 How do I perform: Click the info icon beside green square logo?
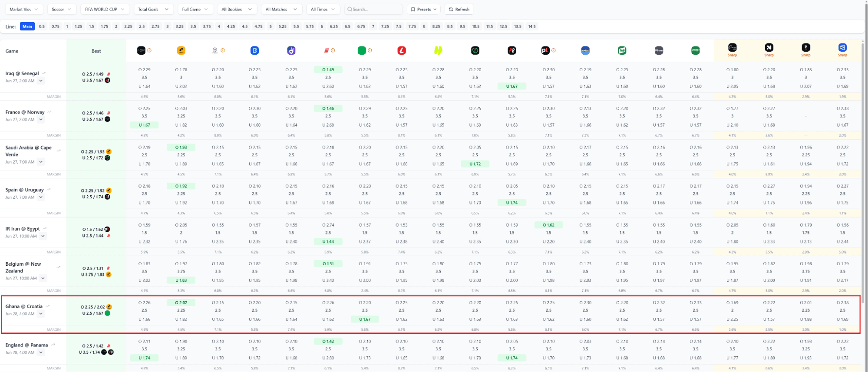[x=370, y=51]
